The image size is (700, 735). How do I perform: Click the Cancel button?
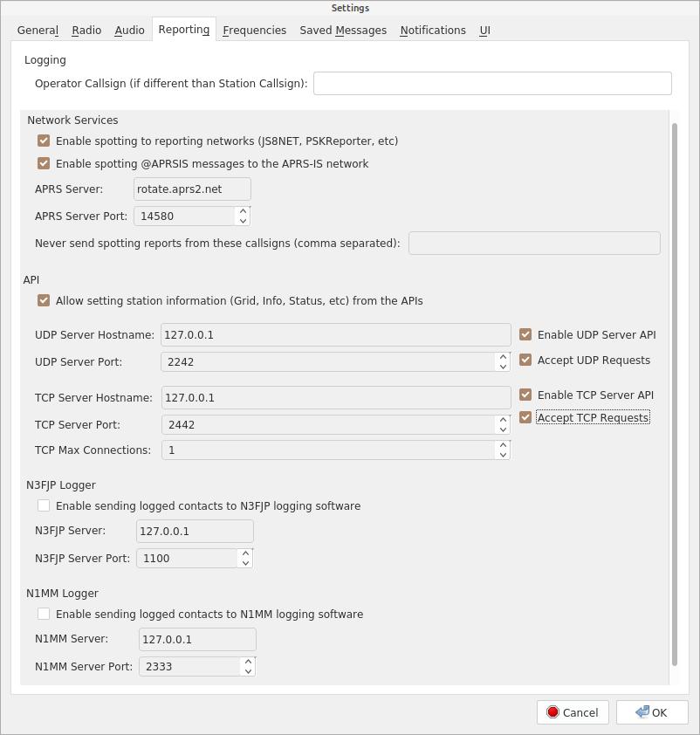coord(573,712)
